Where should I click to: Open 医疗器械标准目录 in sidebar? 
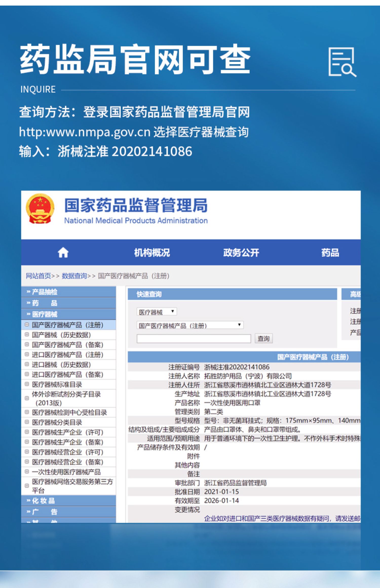pyautogui.click(x=68, y=384)
